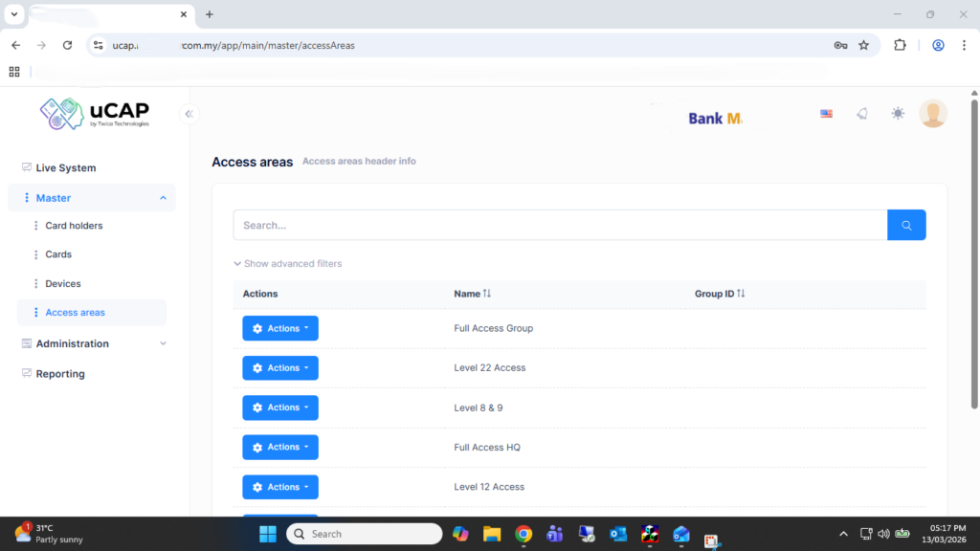This screenshot has height=551, width=980.
Task: Open the Reporting section
Action: pos(60,374)
